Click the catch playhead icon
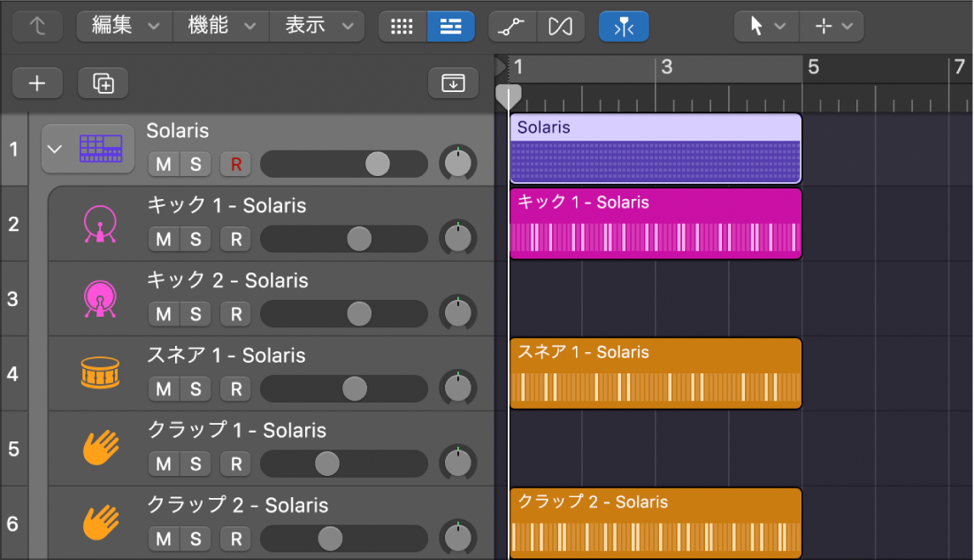 point(624,26)
